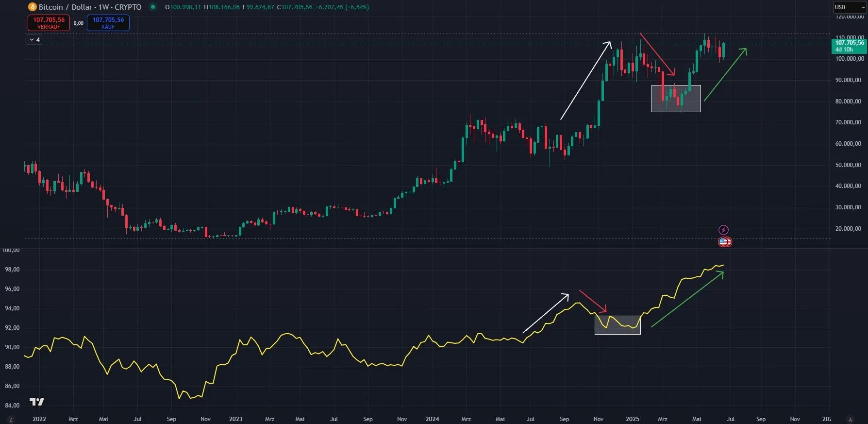Click the green 107.705,56 price axis label
Image resolution: width=868 pixels, height=424 pixels.
849,46
